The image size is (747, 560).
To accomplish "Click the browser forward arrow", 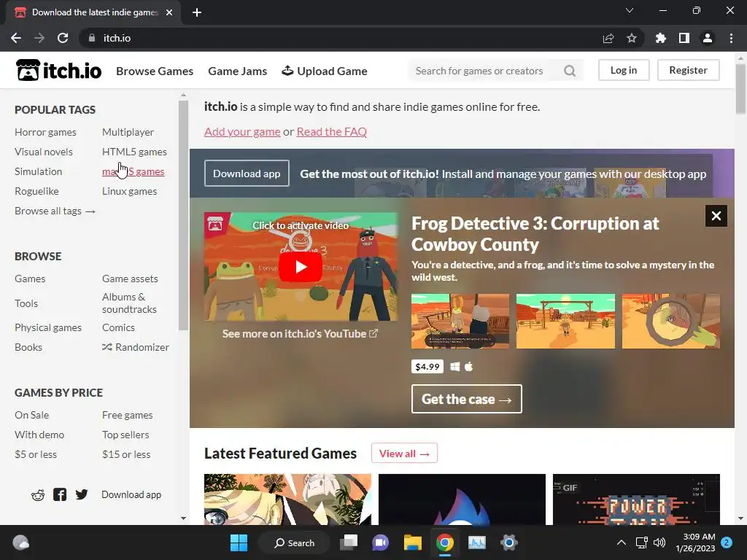I will click(x=39, y=38).
